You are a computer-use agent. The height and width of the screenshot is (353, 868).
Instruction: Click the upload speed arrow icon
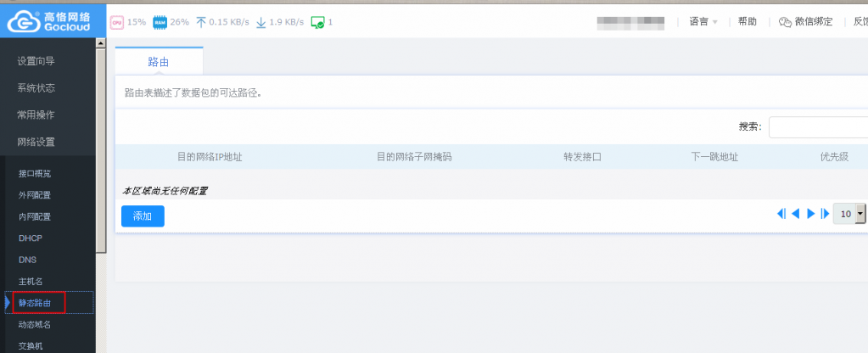tap(201, 22)
